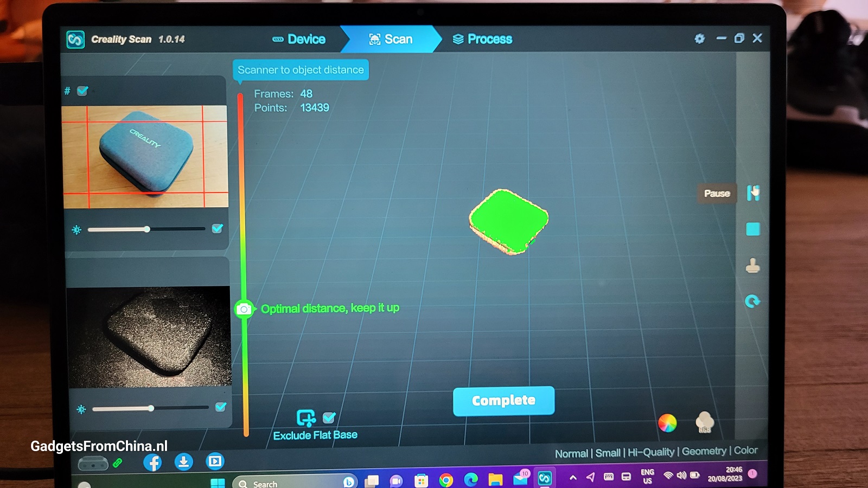
Task: Switch to the Scan tab
Action: tap(391, 39)
